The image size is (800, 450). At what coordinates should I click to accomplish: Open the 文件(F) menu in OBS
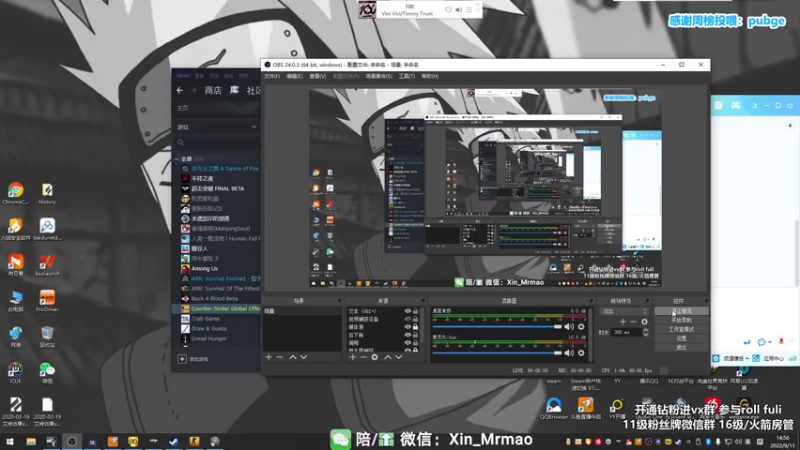271,76
